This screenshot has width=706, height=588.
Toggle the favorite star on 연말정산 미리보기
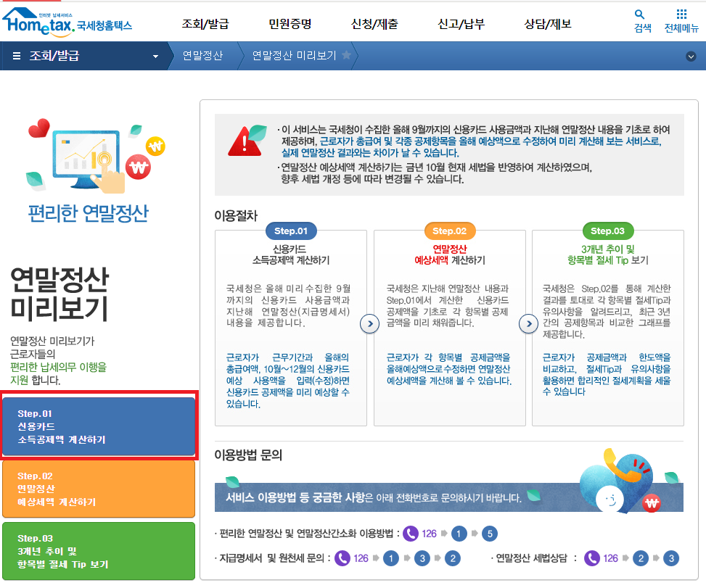coord(347,54)
